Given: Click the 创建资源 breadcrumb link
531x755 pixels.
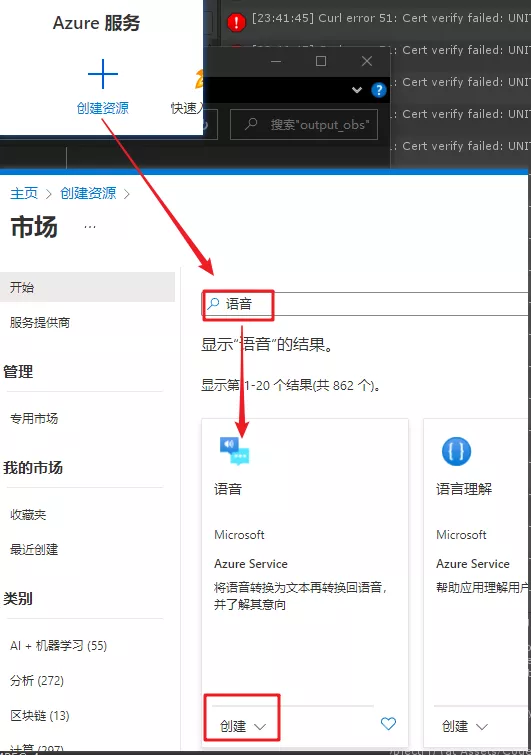Looking at the screenshot, I should coord(88,193).
